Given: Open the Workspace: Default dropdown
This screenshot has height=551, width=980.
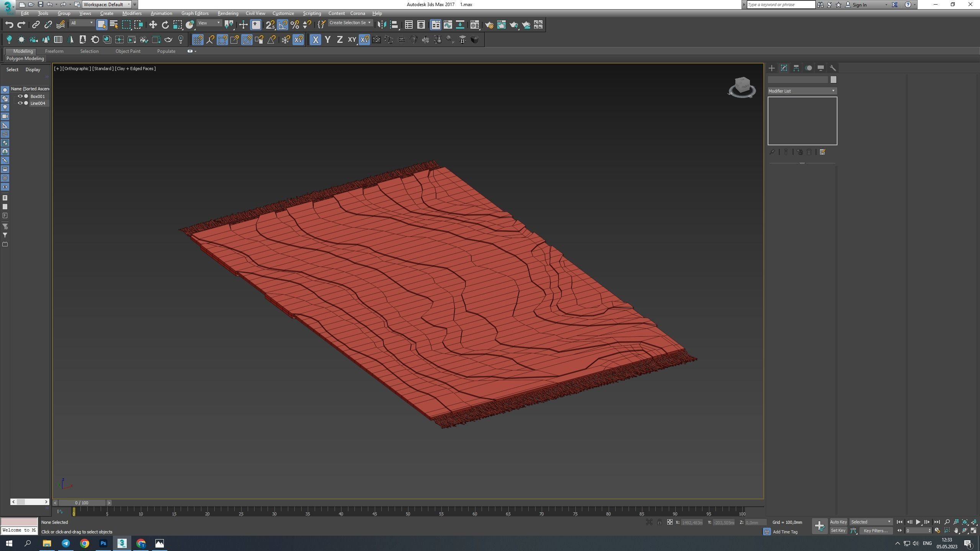Looking at the screenshot, I should coord(107,5).
